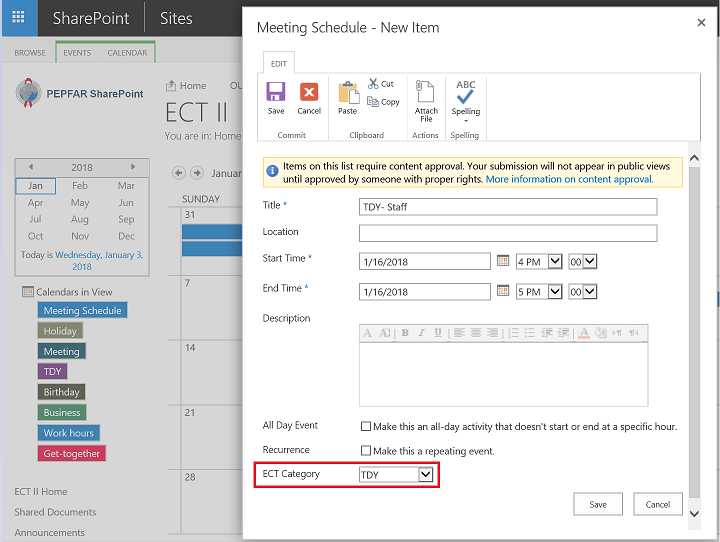Open the Start Time minutes dropdown
The height and width of the screenshot is (542, 720).
(x=590, y=261)
